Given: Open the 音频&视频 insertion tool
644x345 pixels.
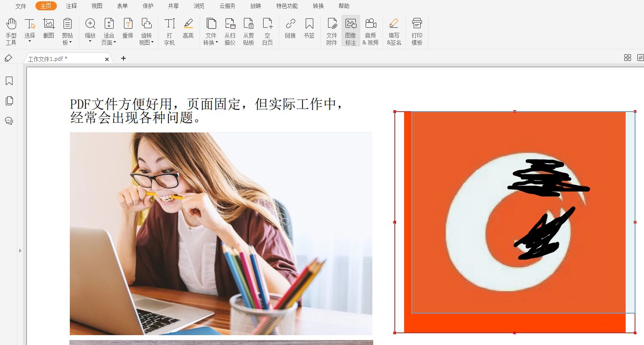Looking at the screenshot, I should coord(371,31).
